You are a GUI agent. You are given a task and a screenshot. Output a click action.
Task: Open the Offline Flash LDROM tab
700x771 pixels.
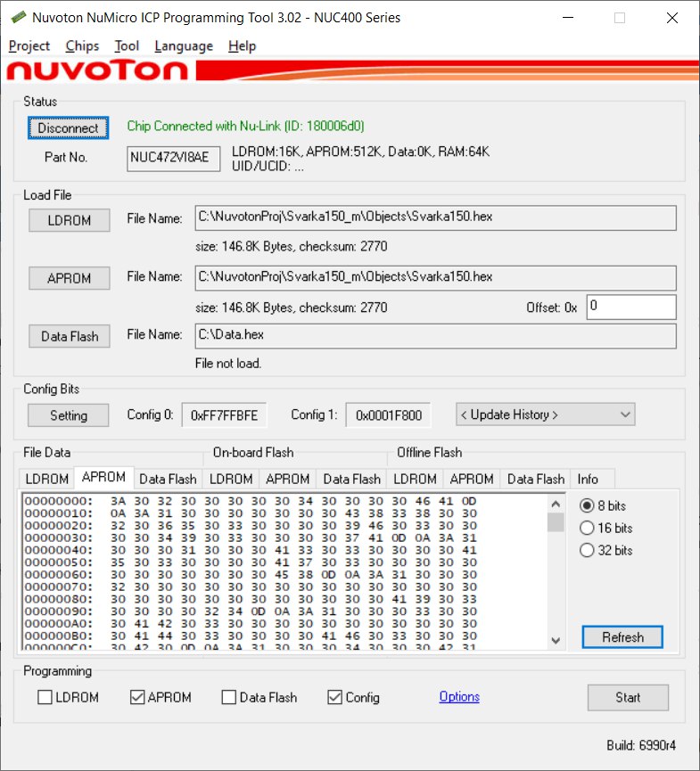pyautogui.click(x=415, y=479)
